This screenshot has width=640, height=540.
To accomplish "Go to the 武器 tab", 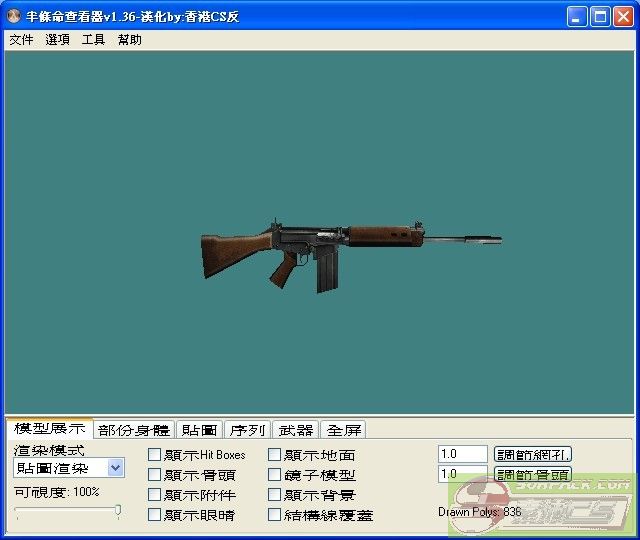I will pyautogui.click(x=295, y=430).
